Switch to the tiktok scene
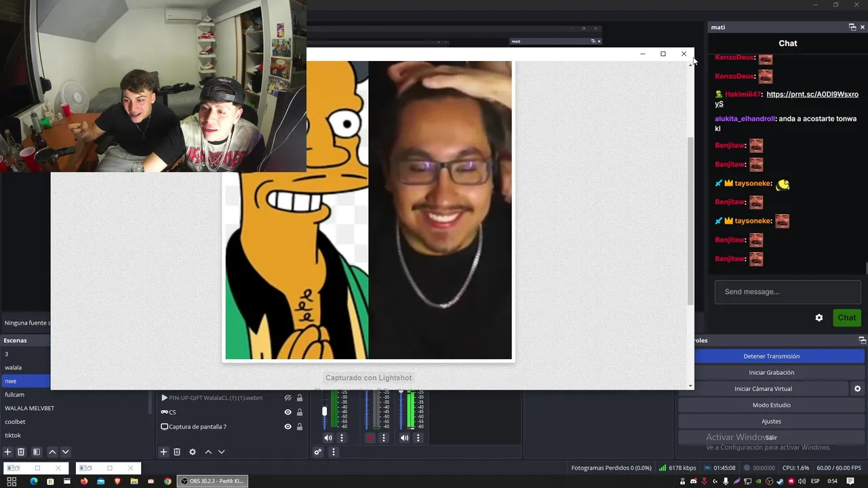This screenshot has width=868, height=488. [x=75, y=435]
